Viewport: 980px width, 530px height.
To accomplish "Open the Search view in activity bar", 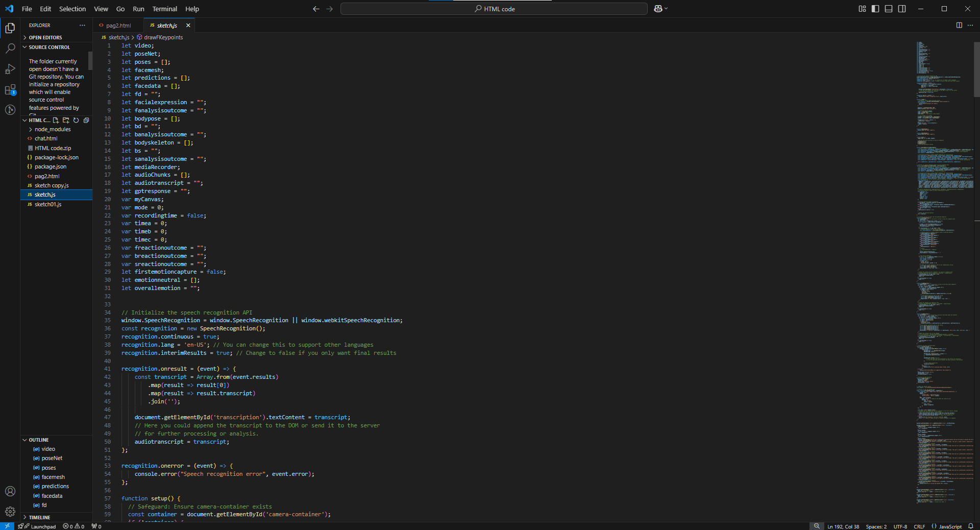I will pos(10,49).
